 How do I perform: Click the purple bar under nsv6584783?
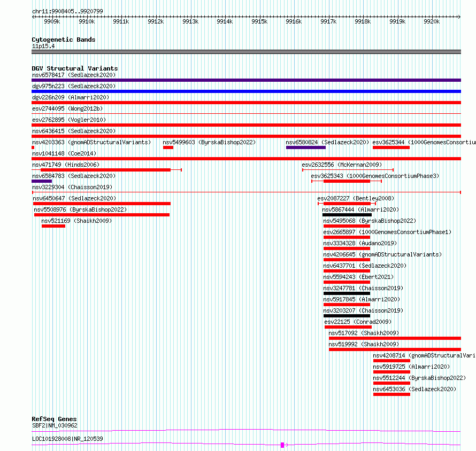tap(42, 181)
